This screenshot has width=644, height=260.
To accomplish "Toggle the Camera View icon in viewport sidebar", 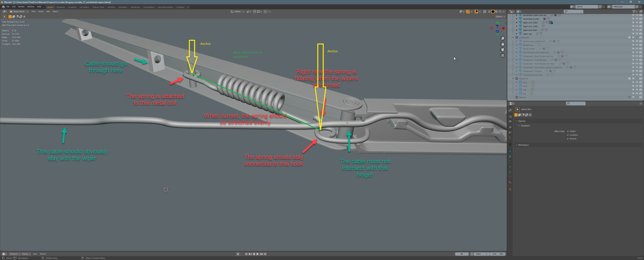I will 503,50.
